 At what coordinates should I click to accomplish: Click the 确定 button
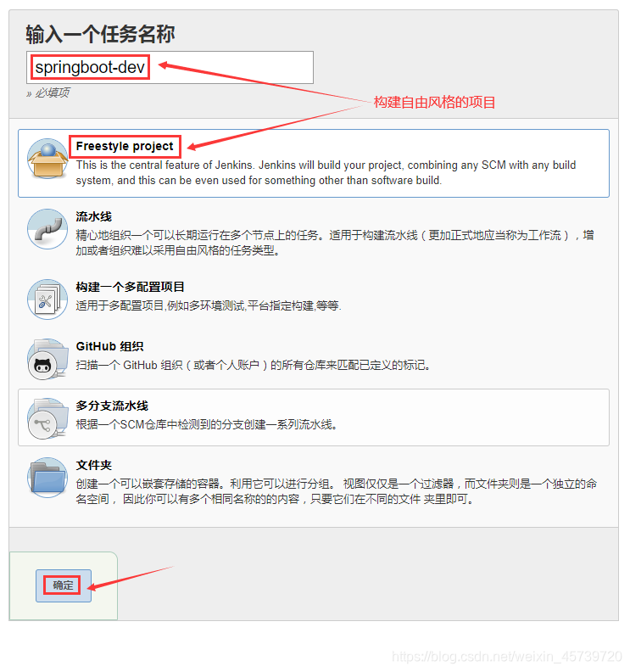[x=64, y=585]
